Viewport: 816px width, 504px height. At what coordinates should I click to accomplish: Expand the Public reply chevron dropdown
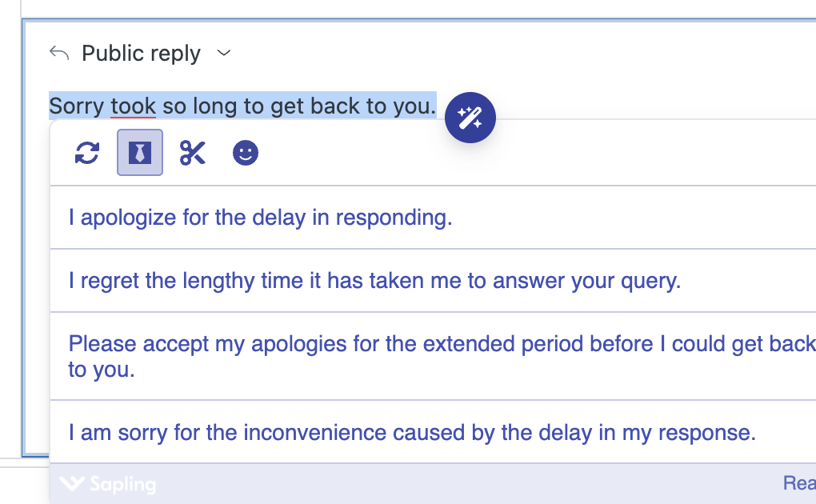[224, 54]
